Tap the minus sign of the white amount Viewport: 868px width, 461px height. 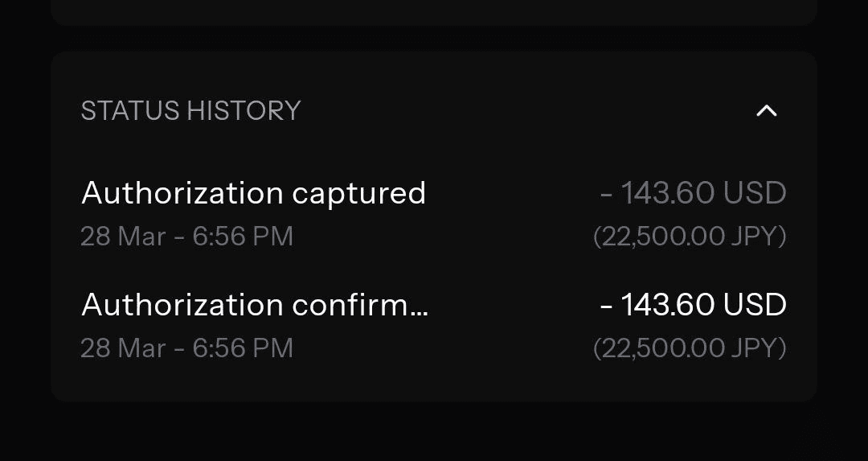click(x=607, y=307)
